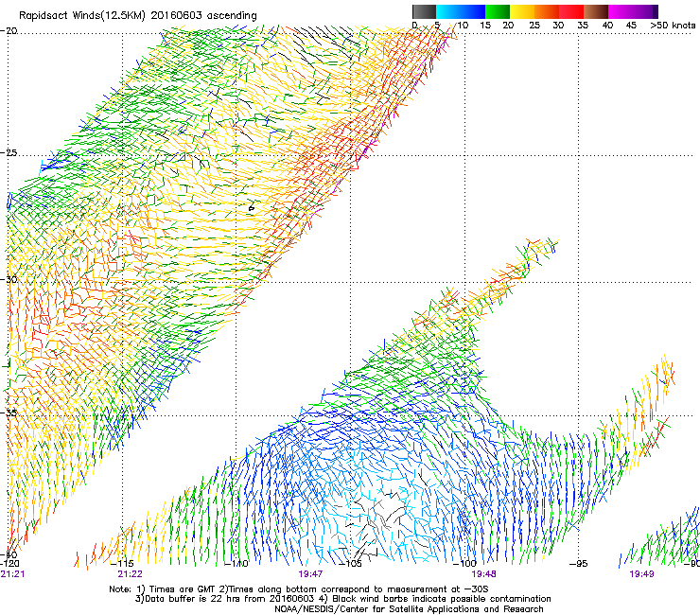This screenshot has height=615, width=700.
Task: Click the '30' label under the color legend
Action: (x=558, y=26)
